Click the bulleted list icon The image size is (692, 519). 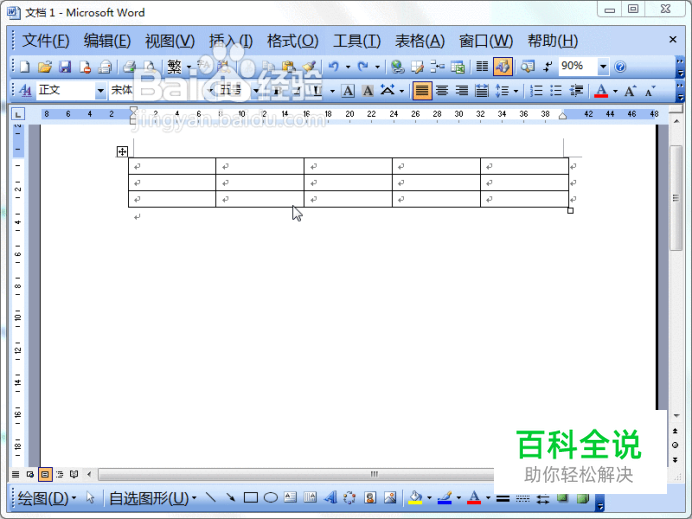[556, 91]
